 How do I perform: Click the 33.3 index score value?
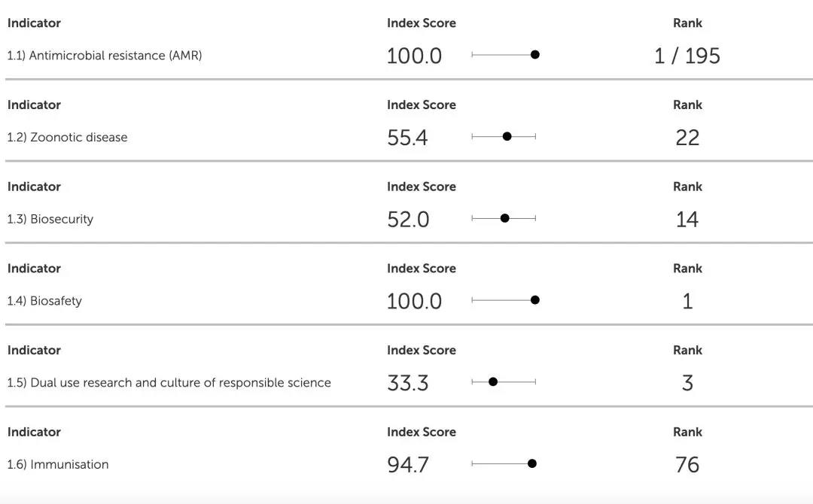coord(407,383)
